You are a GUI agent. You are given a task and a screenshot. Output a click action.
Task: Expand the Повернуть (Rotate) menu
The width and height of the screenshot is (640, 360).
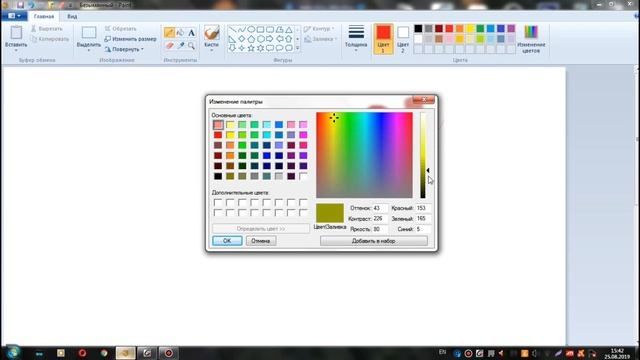tap(124, 49)
